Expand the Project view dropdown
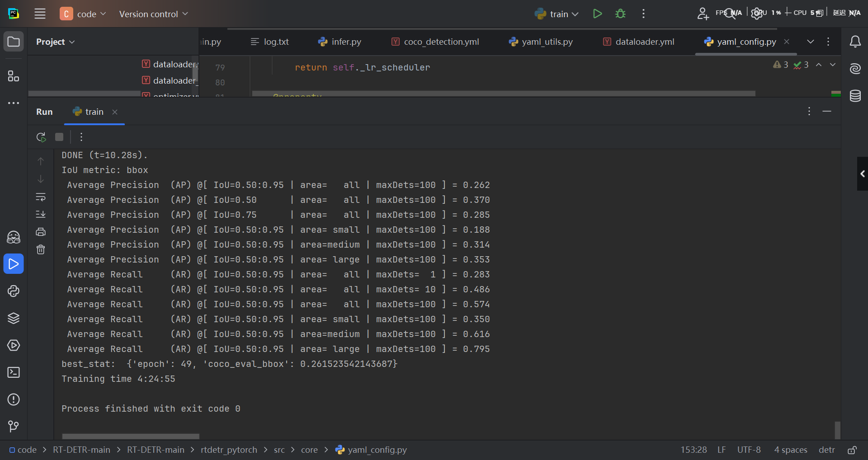Image resolution: width=868 pixels, height=460 pixels. pyautogui.click(x=55, y=42)
